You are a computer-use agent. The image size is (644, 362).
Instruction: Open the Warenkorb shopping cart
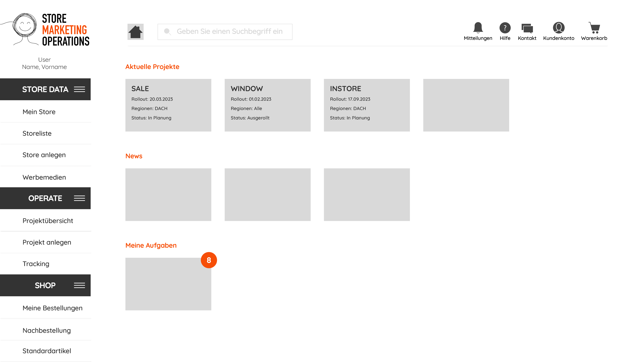tap(594, 28)
